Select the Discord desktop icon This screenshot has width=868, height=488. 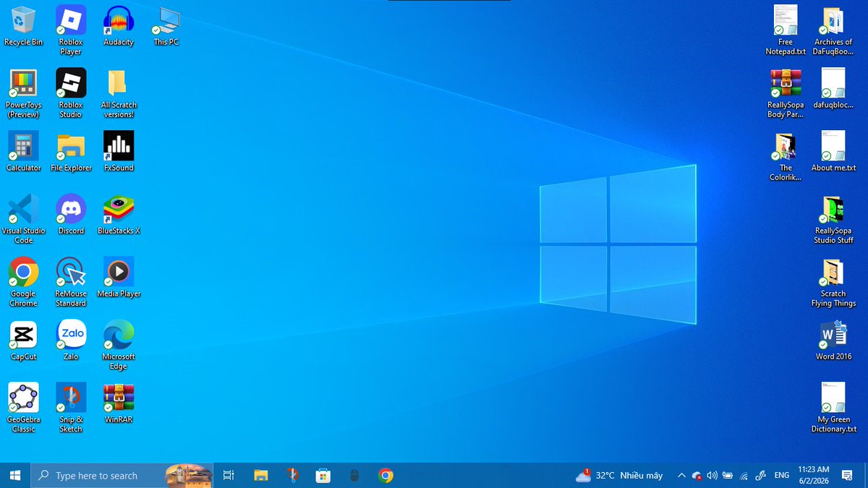point(71,215)
